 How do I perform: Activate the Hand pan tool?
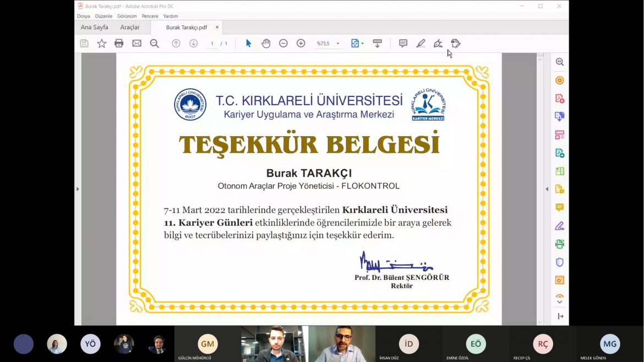click(266, 43)
